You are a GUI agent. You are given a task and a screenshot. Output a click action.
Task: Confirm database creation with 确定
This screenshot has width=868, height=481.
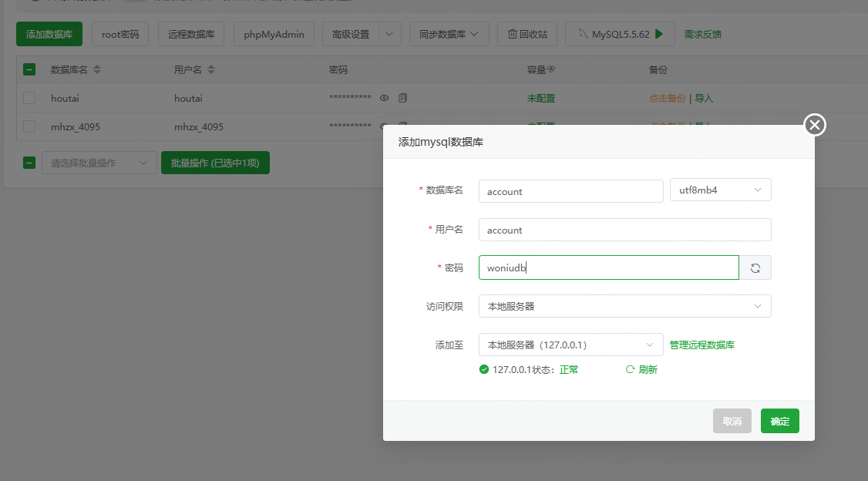[779, 421]
